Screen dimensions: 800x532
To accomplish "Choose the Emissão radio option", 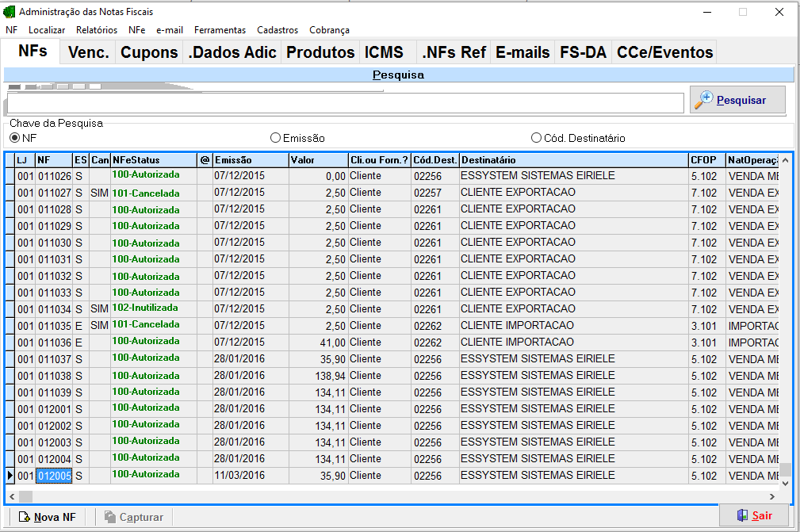I will click(276, 138).
